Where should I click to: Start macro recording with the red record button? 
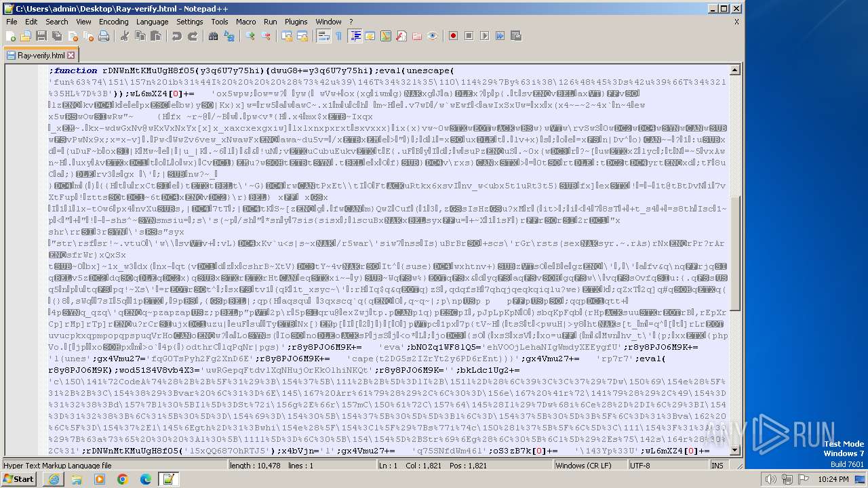click(x=454, y=36)
